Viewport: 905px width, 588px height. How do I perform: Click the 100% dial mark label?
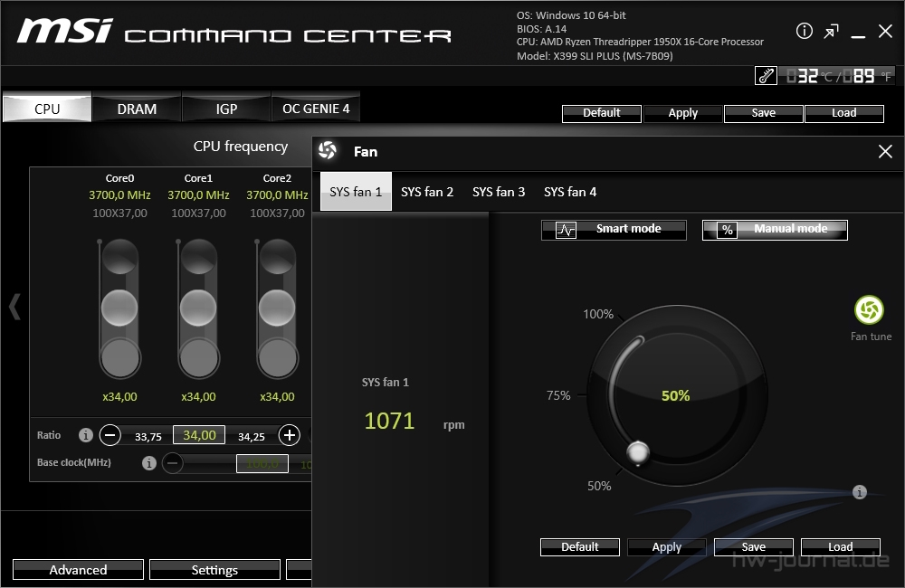[598, 314]
